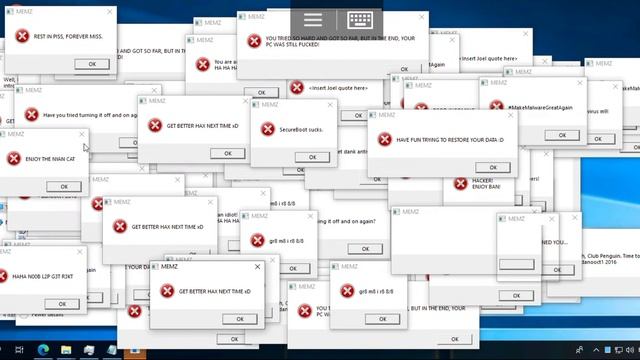Click the error icon beside 'Have you tried turning'
This screenshot has height=360, width=640.
[31, 115]
